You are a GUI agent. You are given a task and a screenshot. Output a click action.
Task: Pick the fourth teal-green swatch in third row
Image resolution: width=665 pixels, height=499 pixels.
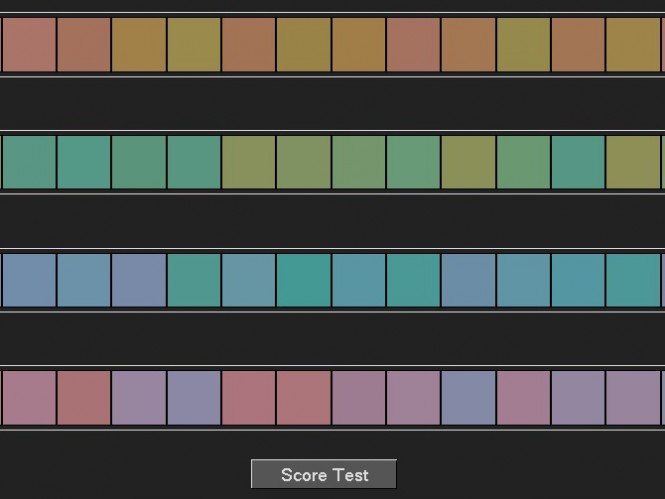194,280
